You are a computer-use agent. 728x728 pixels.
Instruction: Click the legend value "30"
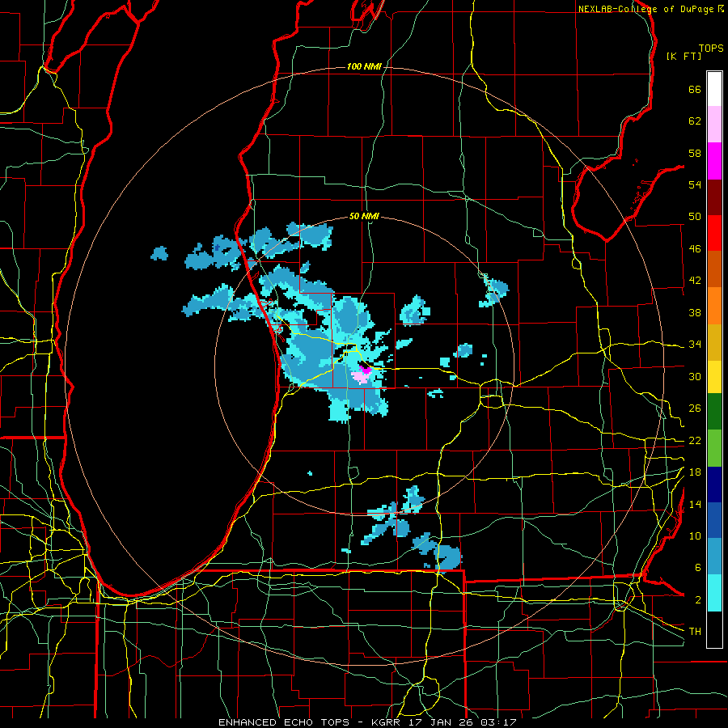[695, 376]
